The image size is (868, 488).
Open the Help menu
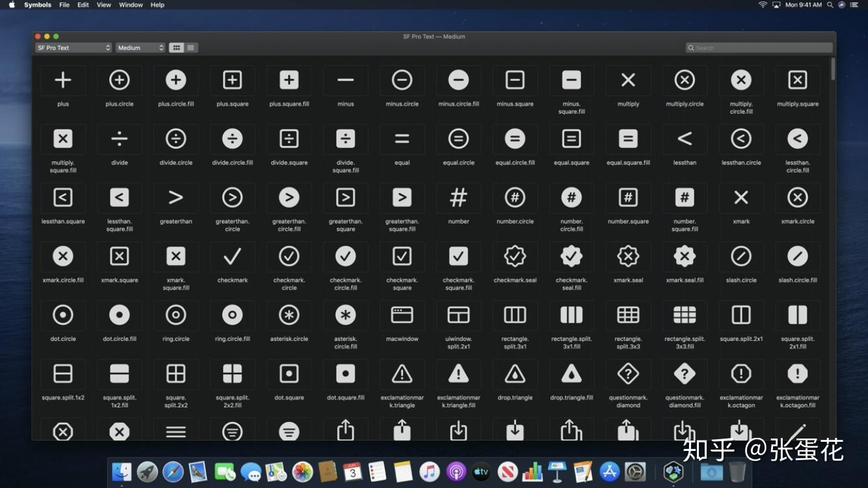point(157,5)
